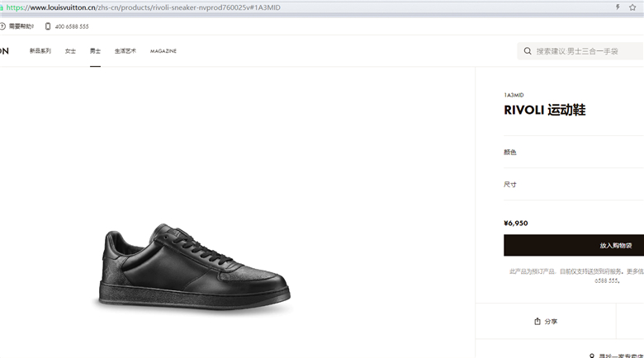Expand the 颜色 color selector row

point(574,152)
